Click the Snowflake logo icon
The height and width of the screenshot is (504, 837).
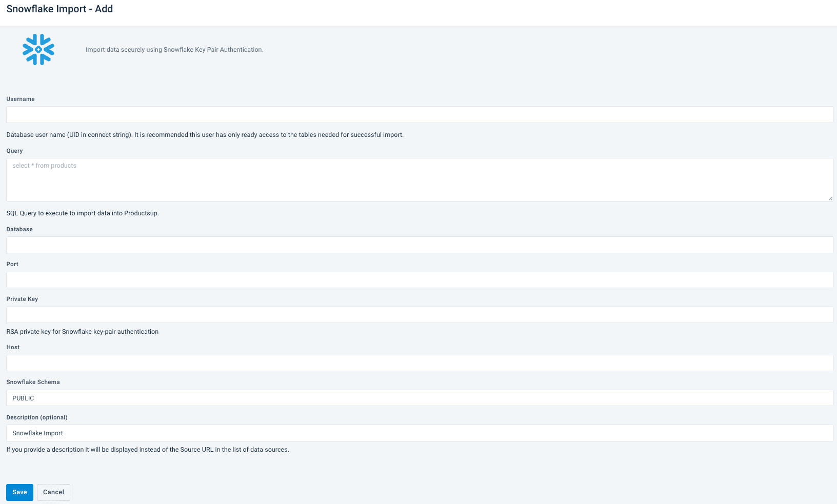pyautogui.click(x=38, y=50)
